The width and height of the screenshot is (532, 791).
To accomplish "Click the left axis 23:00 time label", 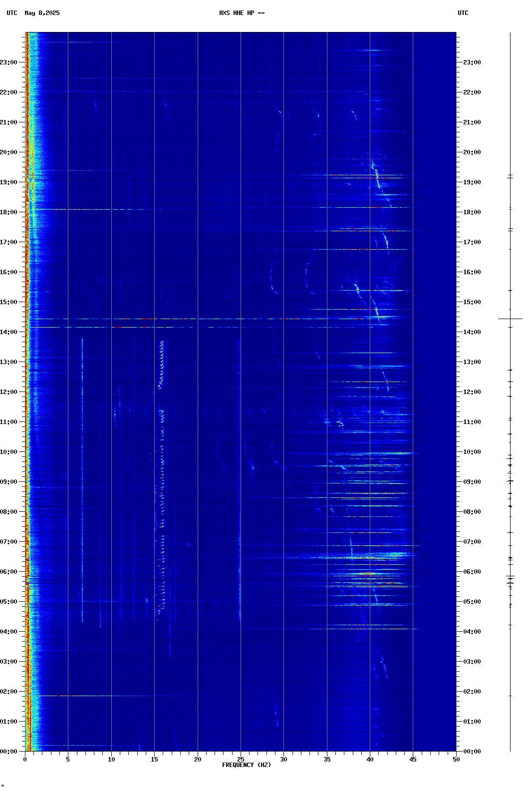I will coord(8,62).
